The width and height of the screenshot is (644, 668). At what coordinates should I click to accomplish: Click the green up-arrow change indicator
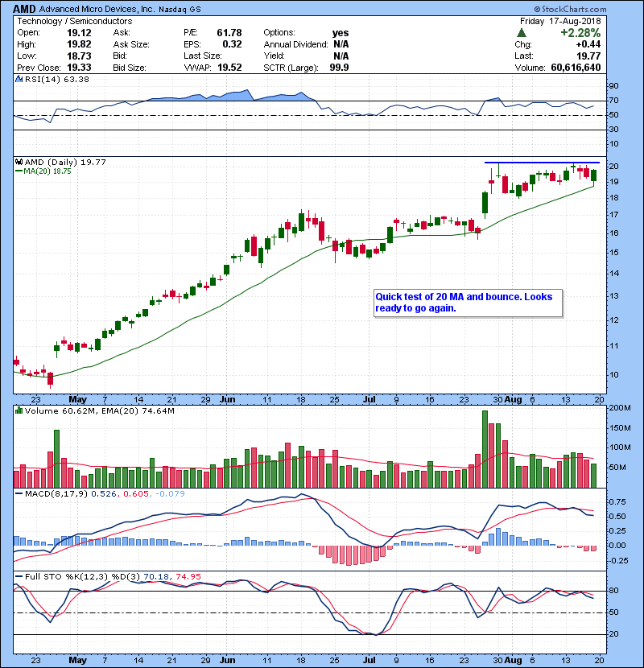[522, 33]
